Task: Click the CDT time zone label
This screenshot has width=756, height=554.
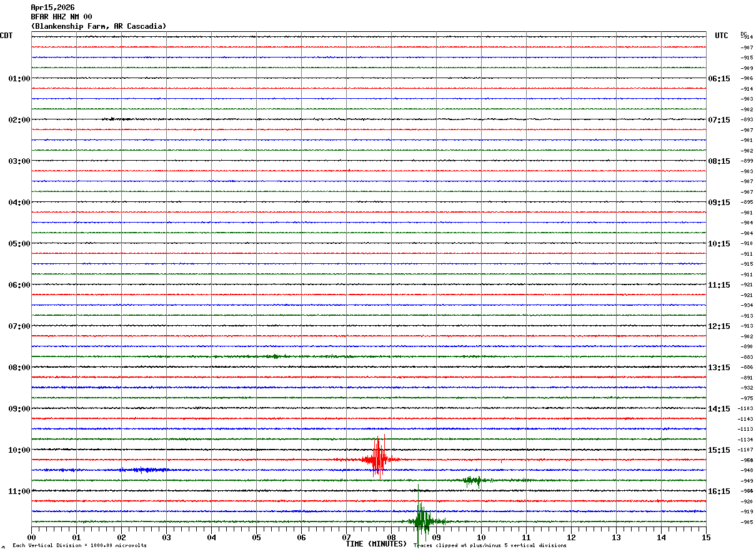Action: (x=6, y=36)
